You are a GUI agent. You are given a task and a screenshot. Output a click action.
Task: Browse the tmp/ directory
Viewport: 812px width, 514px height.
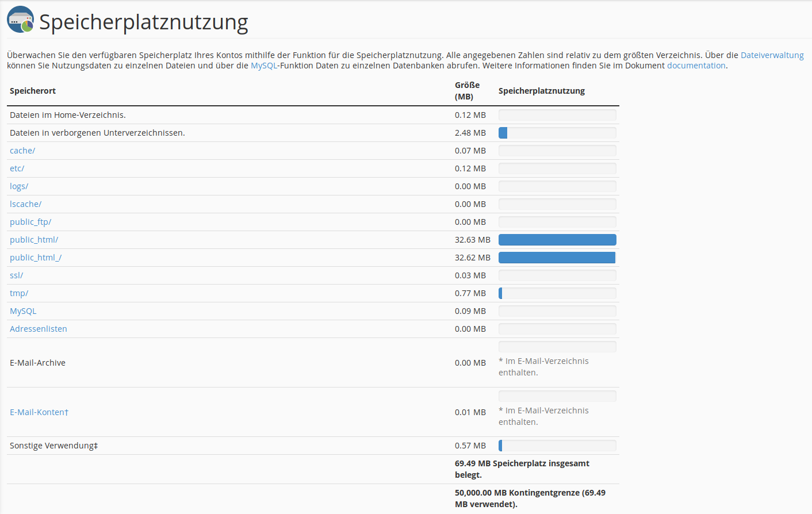tap(19, 293)
